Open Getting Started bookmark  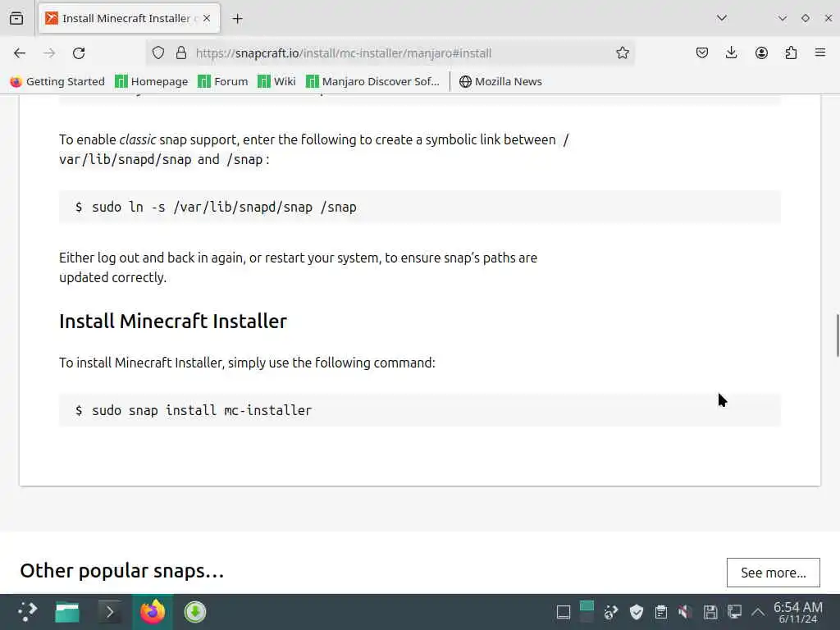[57, 81]
